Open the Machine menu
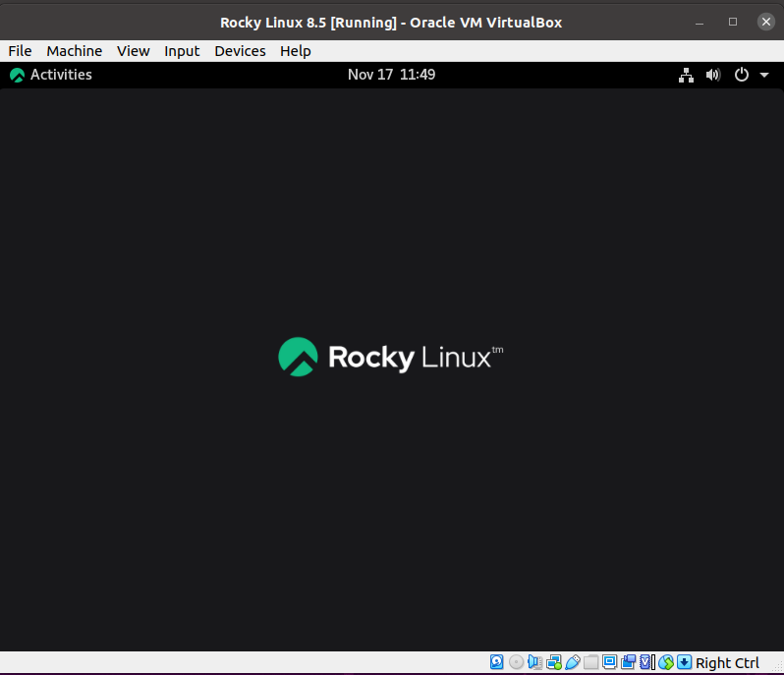The height and width of the screenshot is (675, 784). [74, 51]
